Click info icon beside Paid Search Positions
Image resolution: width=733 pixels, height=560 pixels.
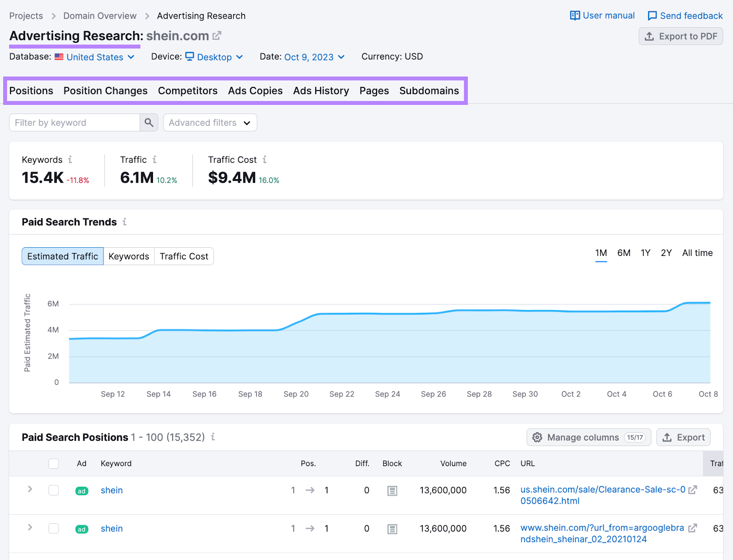point(213,437)
